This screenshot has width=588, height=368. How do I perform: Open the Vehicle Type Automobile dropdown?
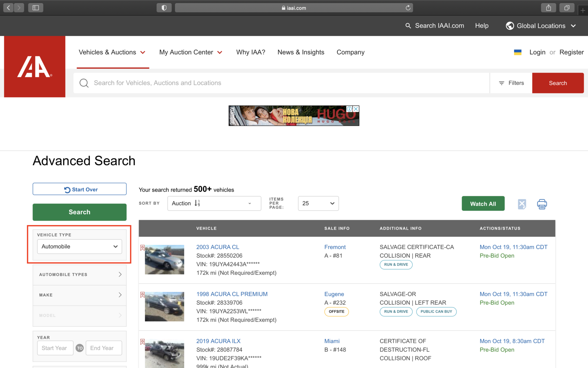[x=79, y=246]
